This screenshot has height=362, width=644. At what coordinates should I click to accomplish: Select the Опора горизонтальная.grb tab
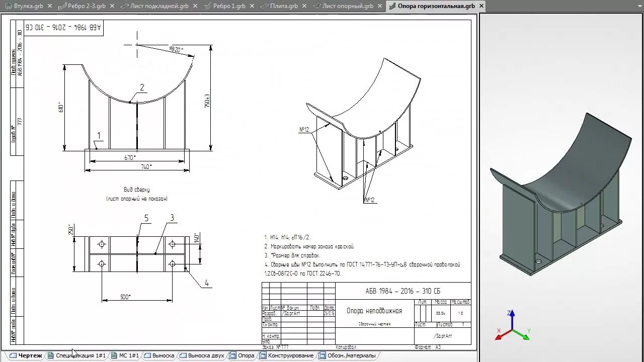[436, 6]
